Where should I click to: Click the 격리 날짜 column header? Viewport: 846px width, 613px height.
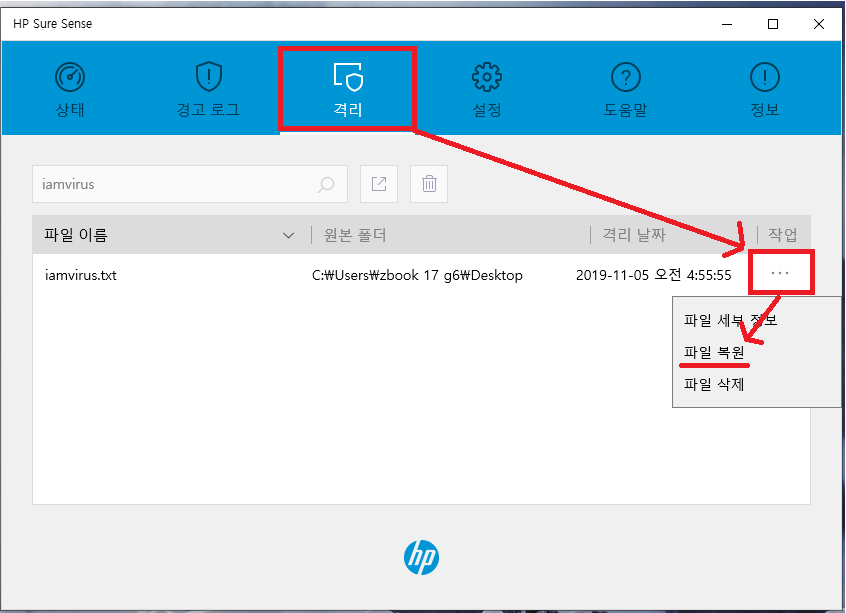click(634, 235)
